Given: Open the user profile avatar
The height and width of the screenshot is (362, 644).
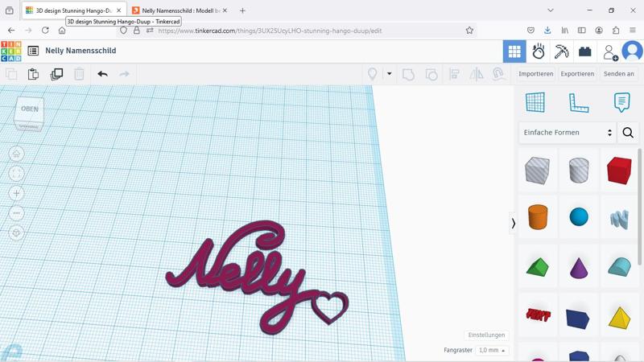Looking at the screenshot, I should tap(633, 51).
